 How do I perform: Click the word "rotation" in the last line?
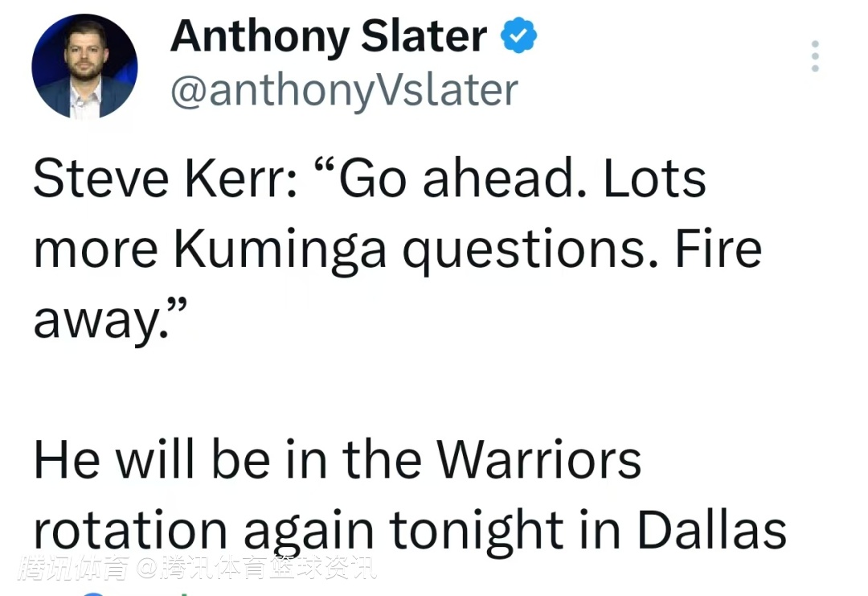129,531
